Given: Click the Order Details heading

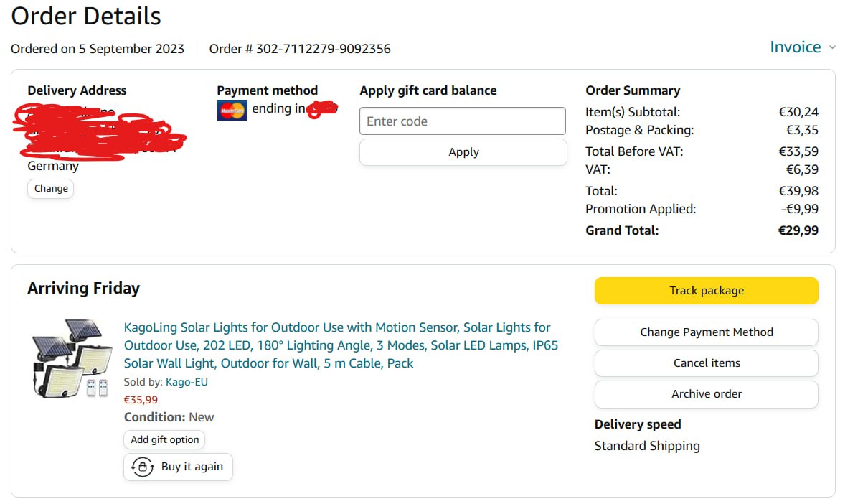Looking at the screenshot, I should (86, 16).
